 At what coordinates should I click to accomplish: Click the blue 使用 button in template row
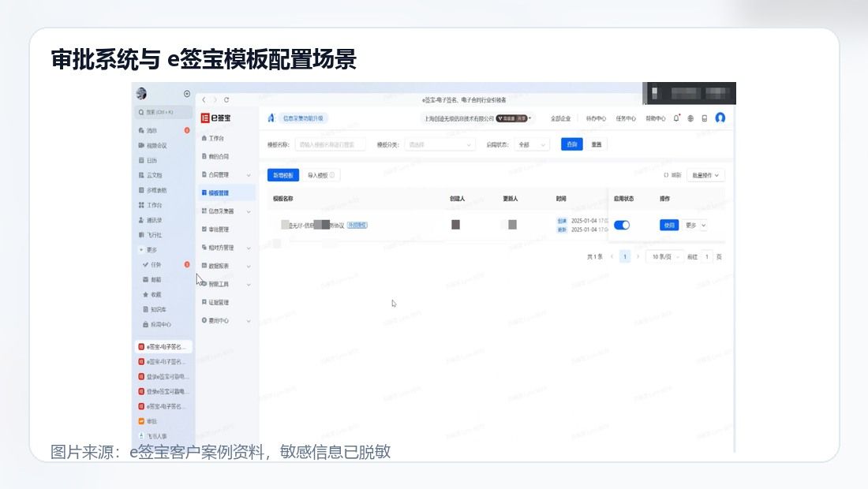(x=669, y=225)
